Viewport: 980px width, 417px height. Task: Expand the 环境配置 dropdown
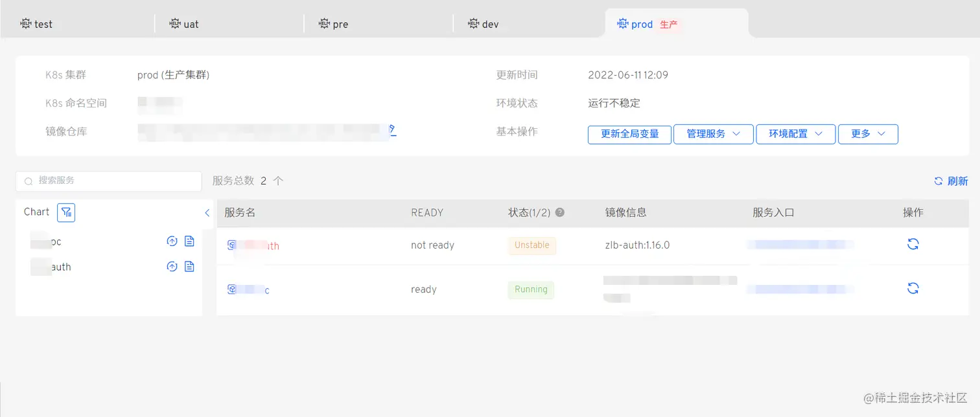pos(796,134)
